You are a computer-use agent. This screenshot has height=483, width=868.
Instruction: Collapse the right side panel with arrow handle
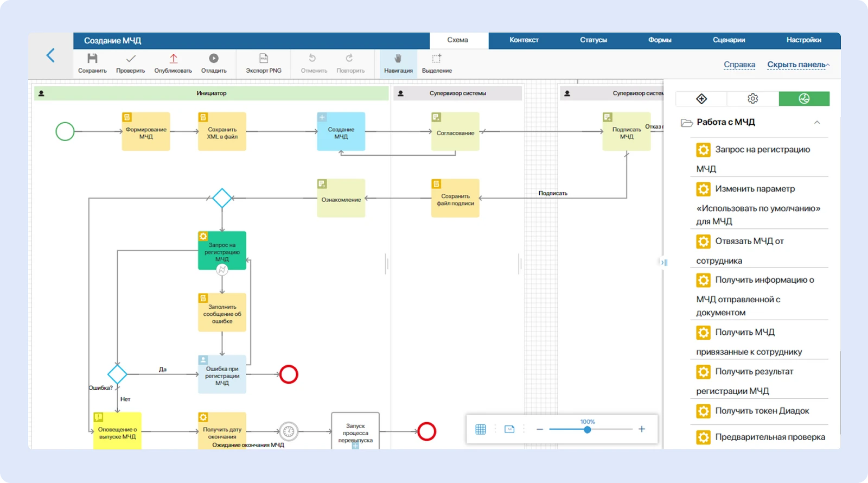664,263
